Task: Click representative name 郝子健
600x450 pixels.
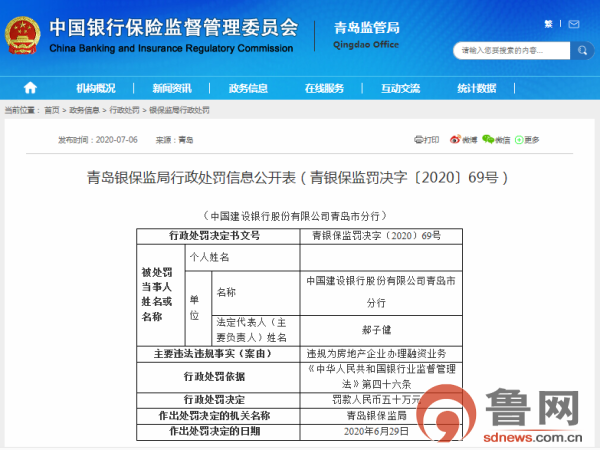Action: coord(377,330)
